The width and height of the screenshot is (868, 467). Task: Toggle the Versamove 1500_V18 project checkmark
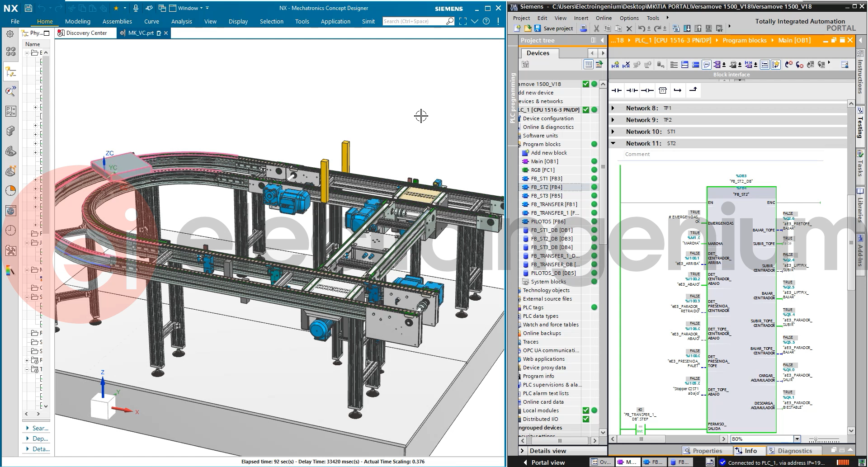pyautogui.click(x=586, y=84)
